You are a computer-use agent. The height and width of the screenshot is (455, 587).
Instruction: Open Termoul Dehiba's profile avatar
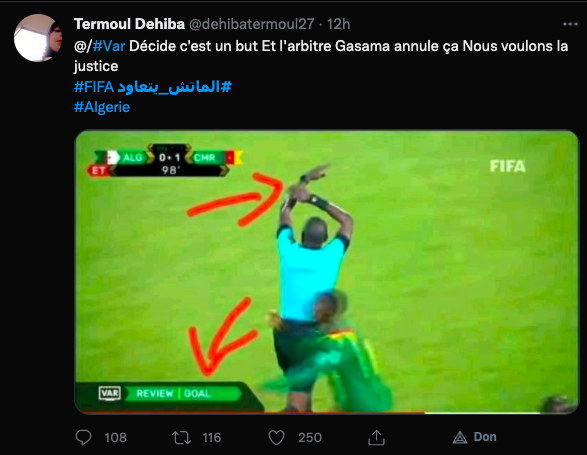pyautogui.click(x=38, y=38)
